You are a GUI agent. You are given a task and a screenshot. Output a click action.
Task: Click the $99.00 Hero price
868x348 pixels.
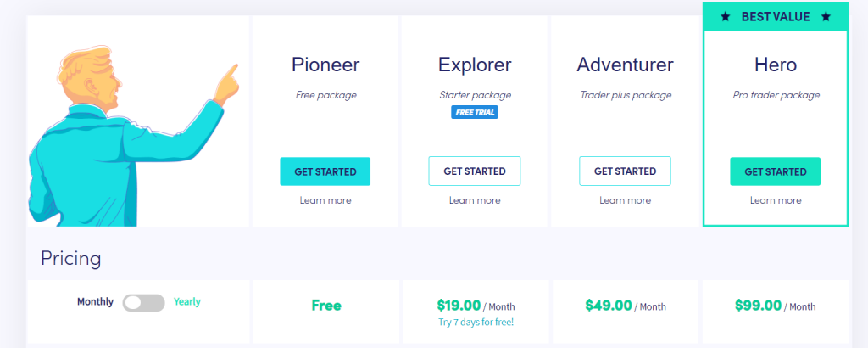[x=758, y=306]
